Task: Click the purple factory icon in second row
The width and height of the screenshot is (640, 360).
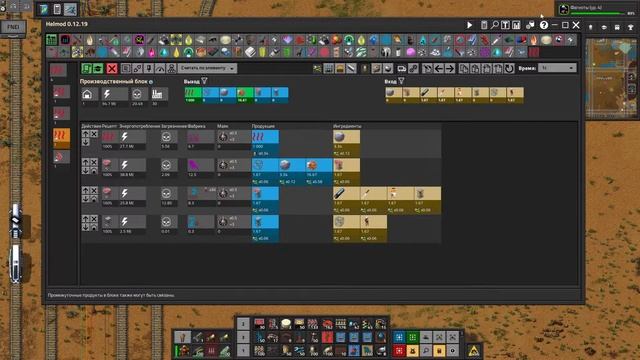Action: (193, 165)
